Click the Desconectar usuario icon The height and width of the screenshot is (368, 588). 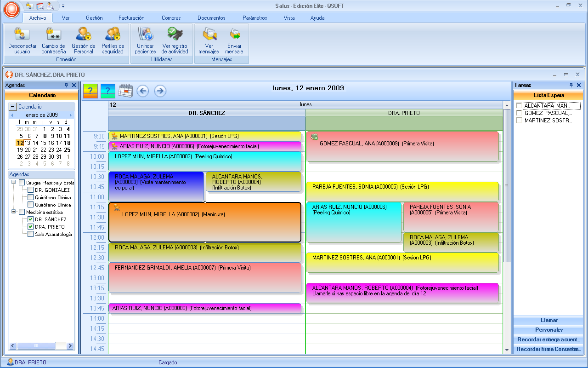point(22,35)
